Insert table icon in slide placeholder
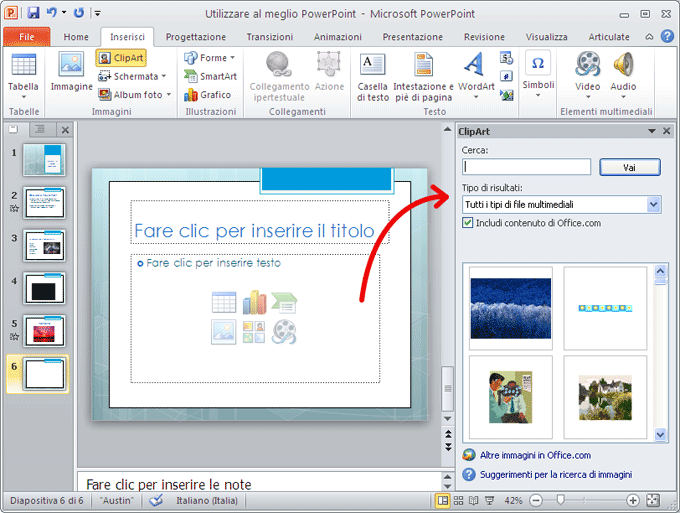 tap(224, 302)
